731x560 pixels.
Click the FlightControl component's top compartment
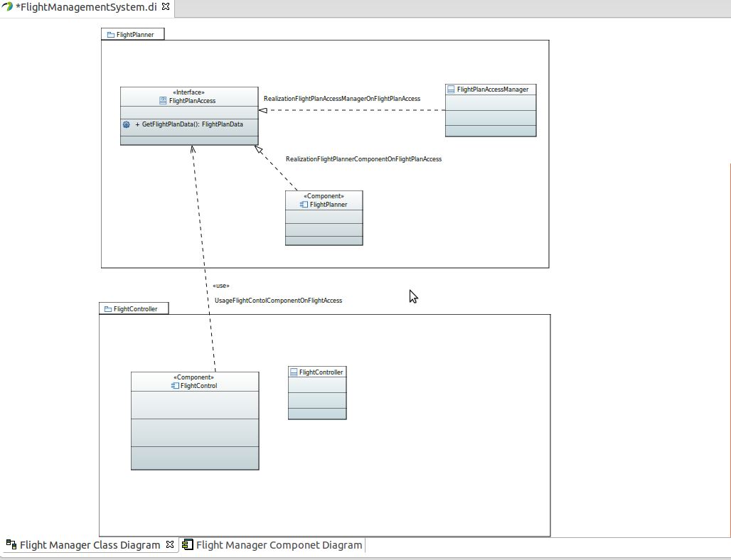point(195,405)
